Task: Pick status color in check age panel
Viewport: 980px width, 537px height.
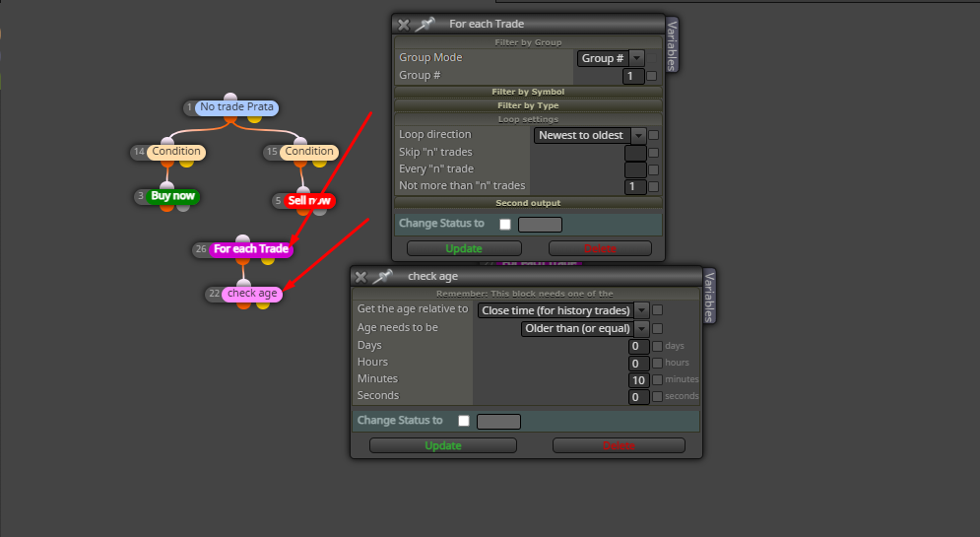Action: [x=498, y=422]
